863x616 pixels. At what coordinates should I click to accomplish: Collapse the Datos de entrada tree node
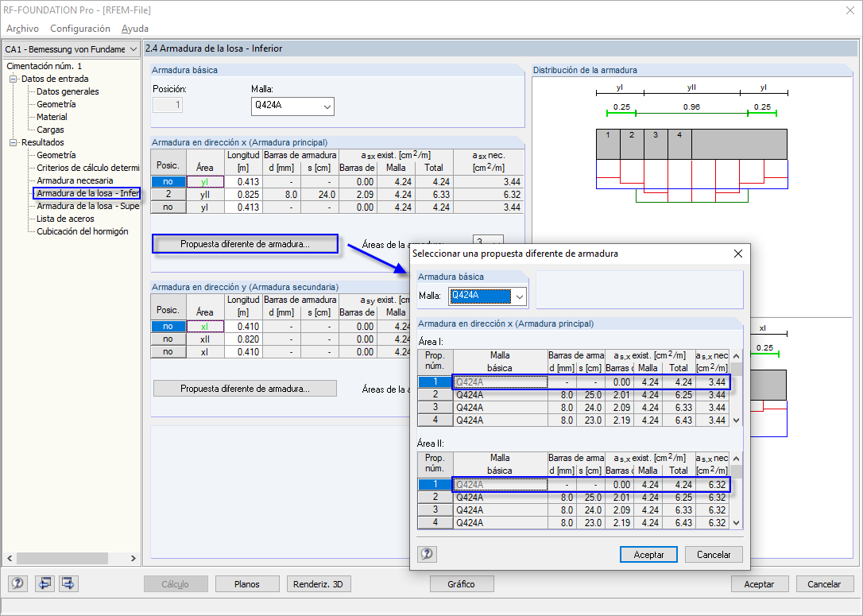click(14, 79)
